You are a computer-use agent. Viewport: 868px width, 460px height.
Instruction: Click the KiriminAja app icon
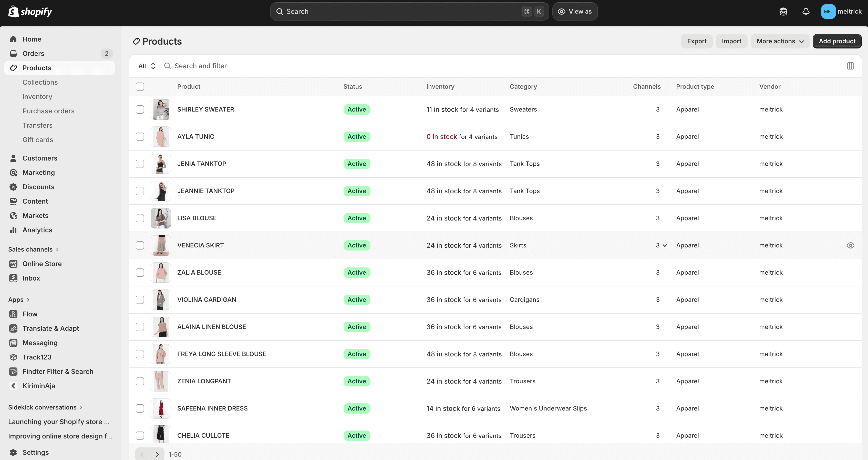point(14,386)
